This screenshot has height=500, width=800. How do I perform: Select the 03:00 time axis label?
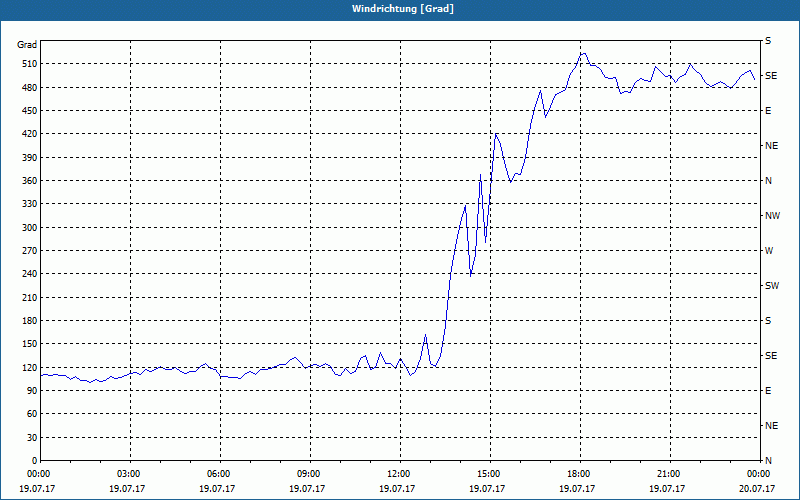click(130, 473)
